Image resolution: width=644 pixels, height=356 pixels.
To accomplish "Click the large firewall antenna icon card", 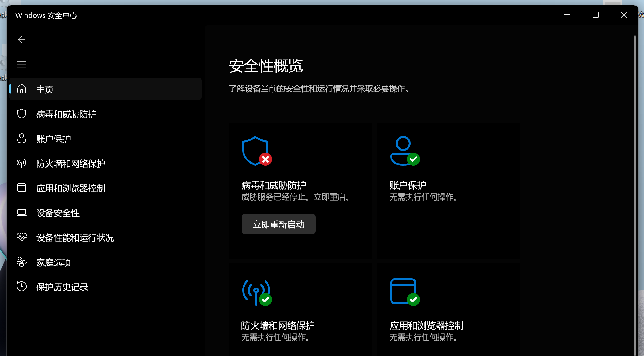I will [x=257, y=292].
